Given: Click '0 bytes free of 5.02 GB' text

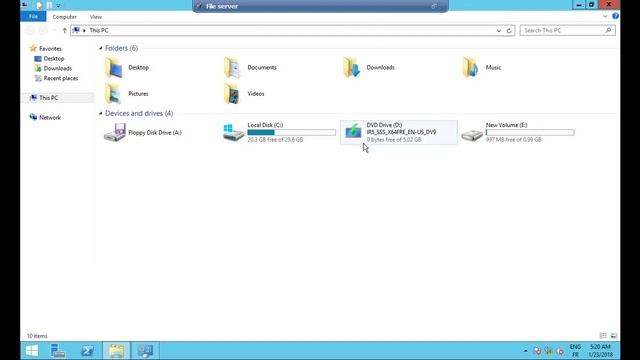Looking at the screenshot, I should [394, 140].
